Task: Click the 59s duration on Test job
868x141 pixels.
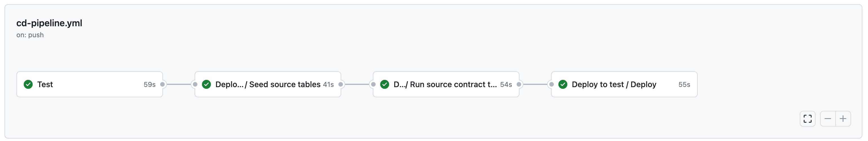Action: tap(149, 85)
